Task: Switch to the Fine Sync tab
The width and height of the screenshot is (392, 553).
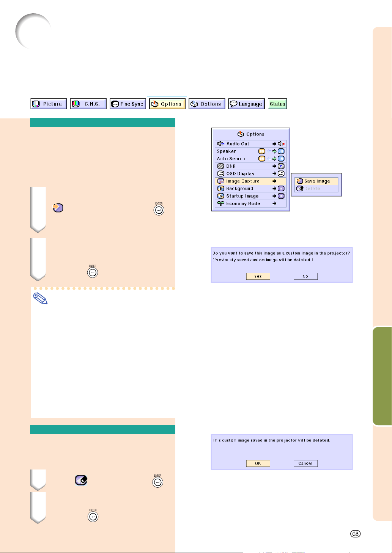Action: coord(128,104)
